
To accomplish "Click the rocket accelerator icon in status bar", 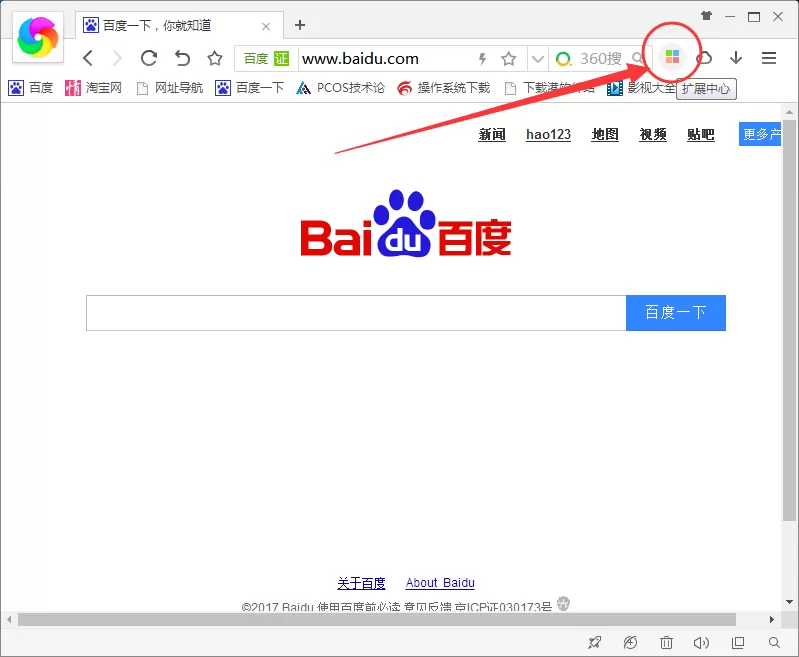I will click(x=594, y=643).
